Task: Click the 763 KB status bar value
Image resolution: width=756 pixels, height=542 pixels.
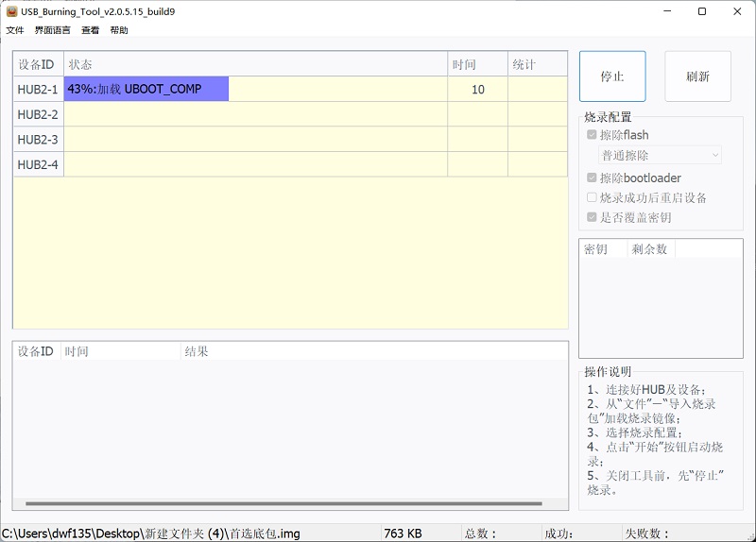Action: click(x=404, y=534)
